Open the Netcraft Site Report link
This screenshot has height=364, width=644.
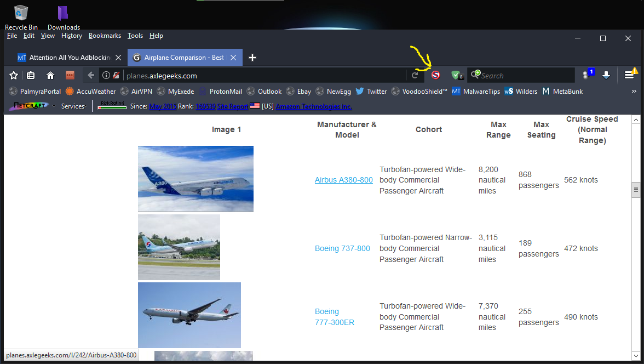click(x=232, y=106)
